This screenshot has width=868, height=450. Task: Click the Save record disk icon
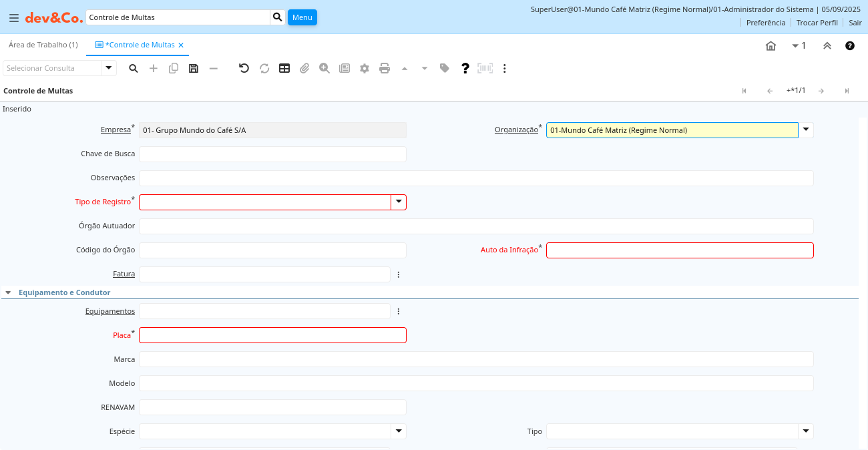click(194, 68)
